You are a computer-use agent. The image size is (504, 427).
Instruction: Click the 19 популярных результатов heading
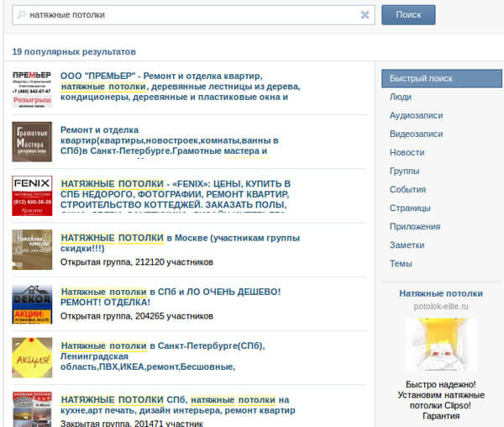(74, 52)
